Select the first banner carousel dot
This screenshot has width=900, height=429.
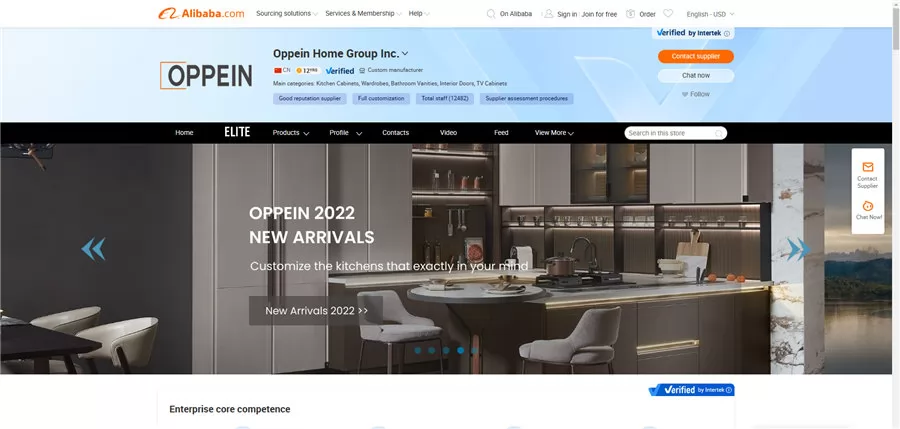tap(417, 350)
